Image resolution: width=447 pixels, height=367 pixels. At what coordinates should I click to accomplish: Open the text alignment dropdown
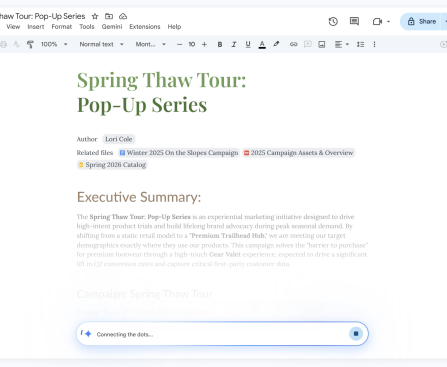342,44
